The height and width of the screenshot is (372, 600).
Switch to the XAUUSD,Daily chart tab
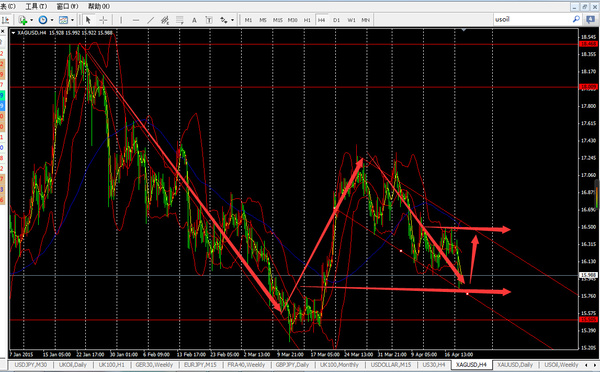(515, 365)
